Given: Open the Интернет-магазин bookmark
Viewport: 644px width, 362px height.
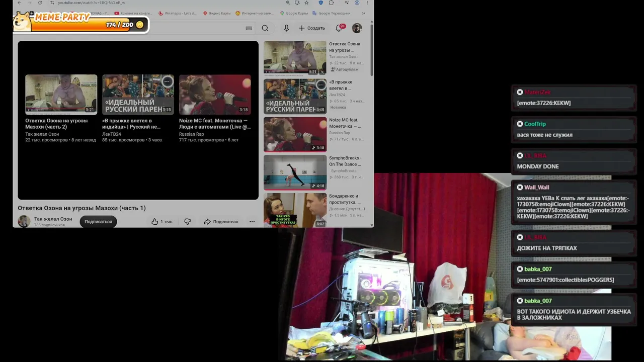Looking at the screenshot, I should (x=255, y=13).
